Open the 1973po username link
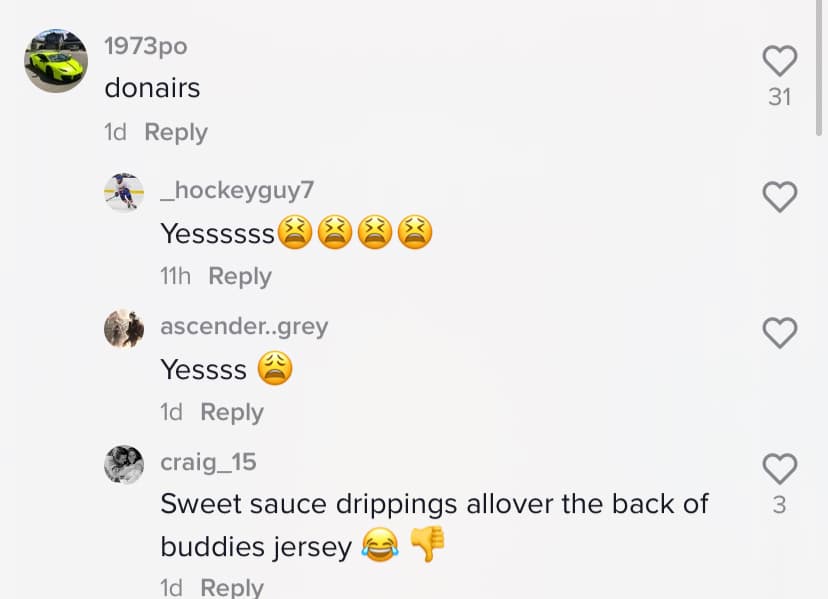This screenshot has height=599, width=828. coord(146,46)
